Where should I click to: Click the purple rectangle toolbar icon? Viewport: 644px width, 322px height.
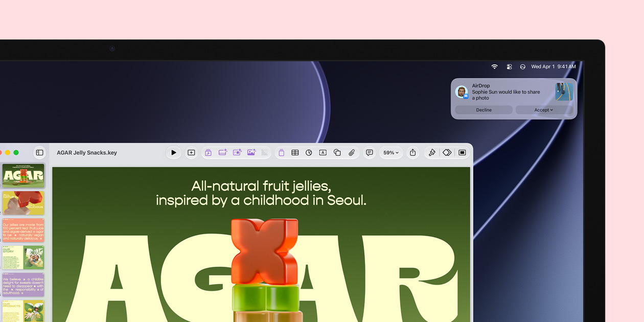coord(281,153)
